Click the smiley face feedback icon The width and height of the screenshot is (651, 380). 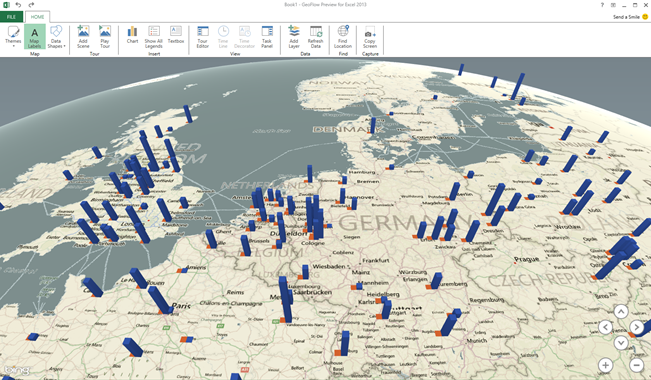click(x=645, y=17)
